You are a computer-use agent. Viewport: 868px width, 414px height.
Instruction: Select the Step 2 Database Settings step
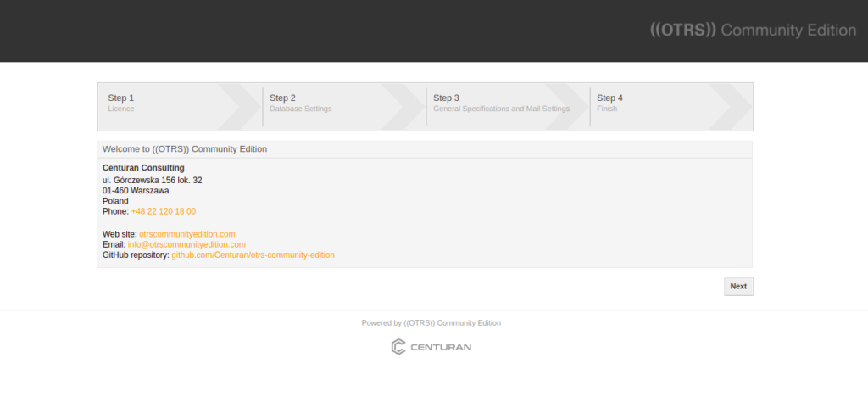point(344,107)
